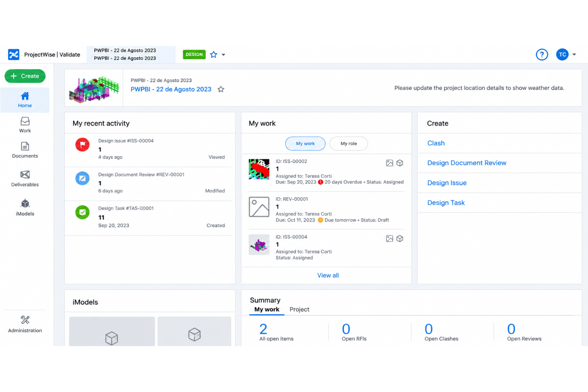This screenshot has width=588, height=392.
Task: Expand the dropdown arrow beside header star
Action: [223, 55]
